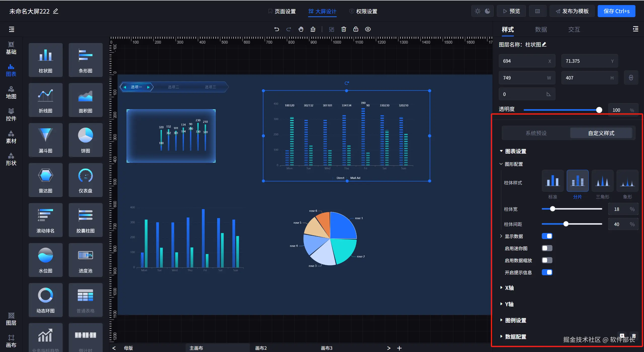The width and height of the screenshot is (644, 352).
Task: Click the undo arrow icon
Action: 277,29
